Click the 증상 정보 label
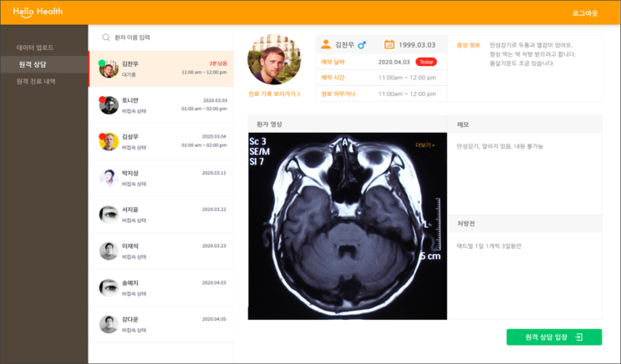Image resolution: width=621 pixels, height=364 pixels. pos(468,45)
